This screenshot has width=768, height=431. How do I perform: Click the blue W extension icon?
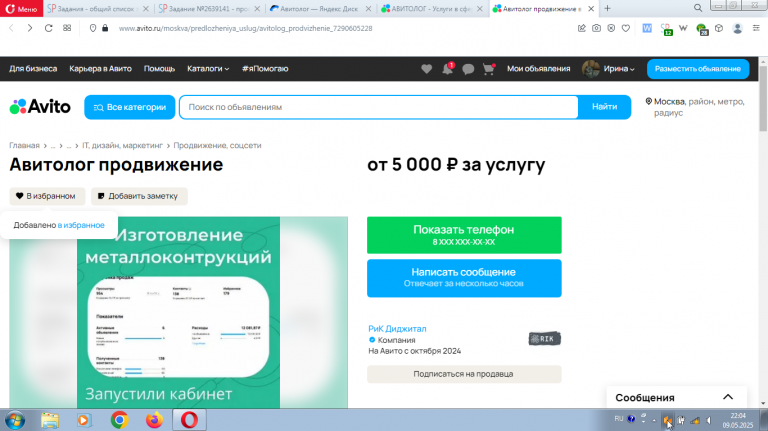tap(647, 28)
